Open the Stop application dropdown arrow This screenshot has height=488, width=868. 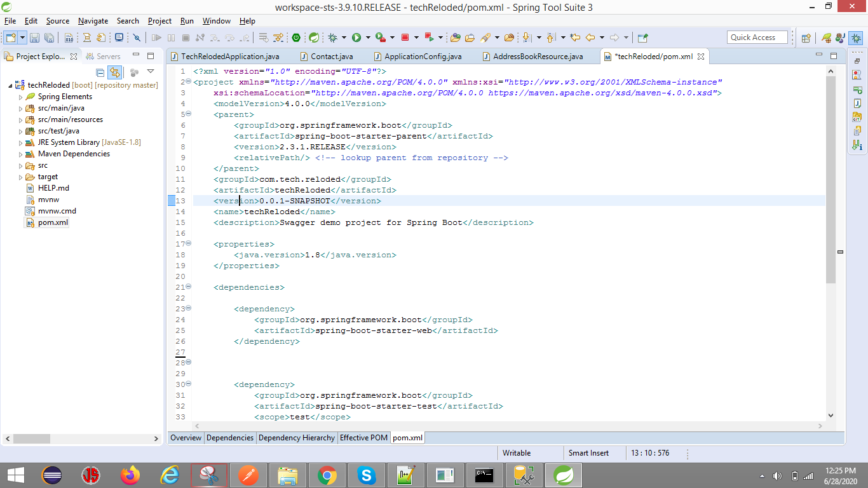pyautogui.click(x=416, y=37)
